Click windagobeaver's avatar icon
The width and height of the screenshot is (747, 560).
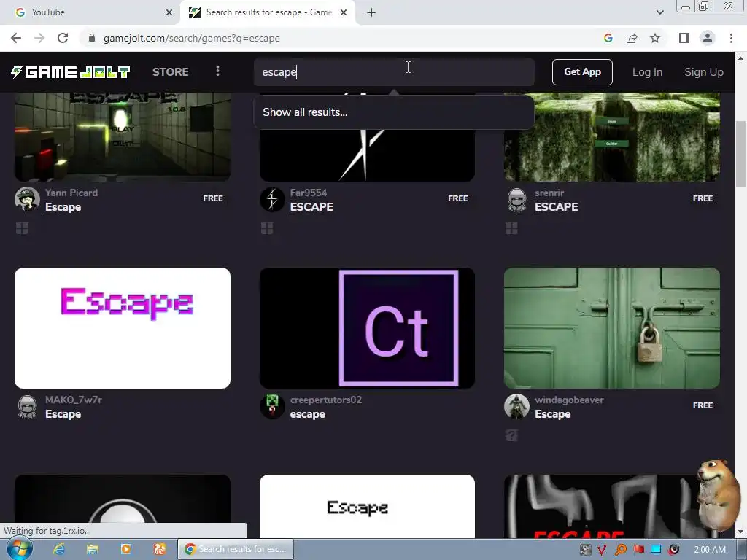(x=517, y=406)
